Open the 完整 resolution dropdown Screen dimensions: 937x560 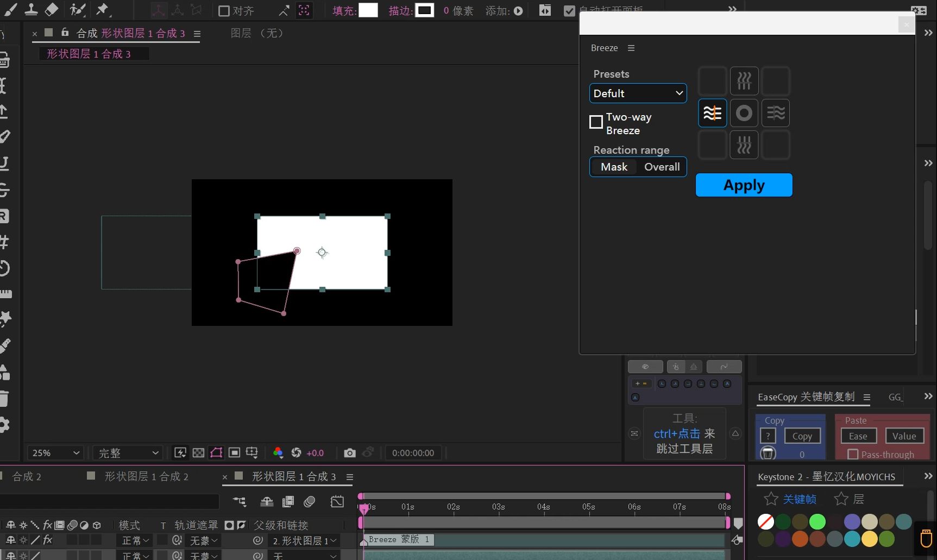click(128, 452)
